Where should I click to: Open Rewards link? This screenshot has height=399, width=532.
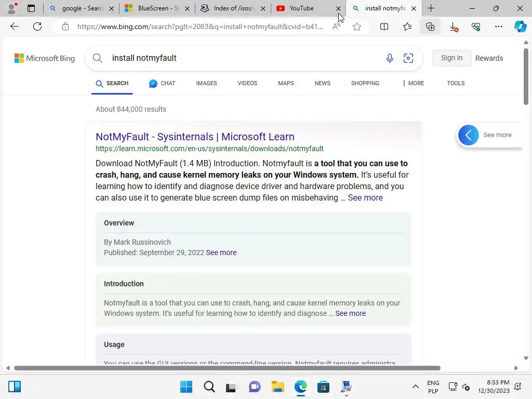(489, 58)
